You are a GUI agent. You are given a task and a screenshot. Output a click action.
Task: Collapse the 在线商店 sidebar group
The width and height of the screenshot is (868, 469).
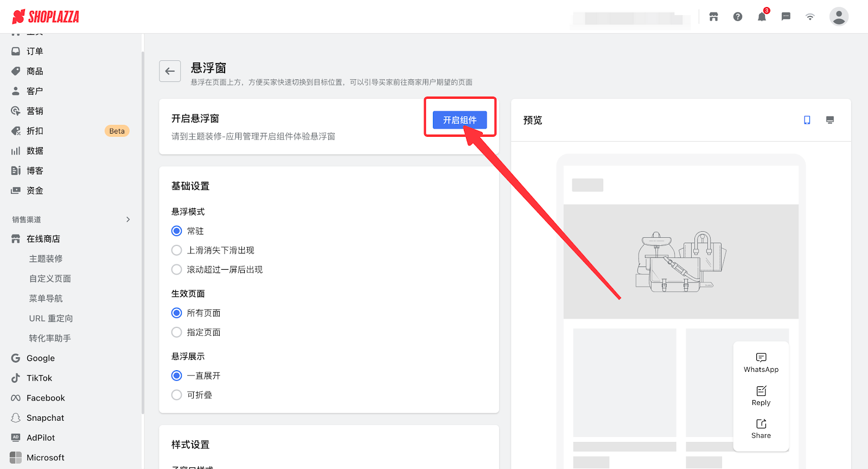tap(43, 239)
